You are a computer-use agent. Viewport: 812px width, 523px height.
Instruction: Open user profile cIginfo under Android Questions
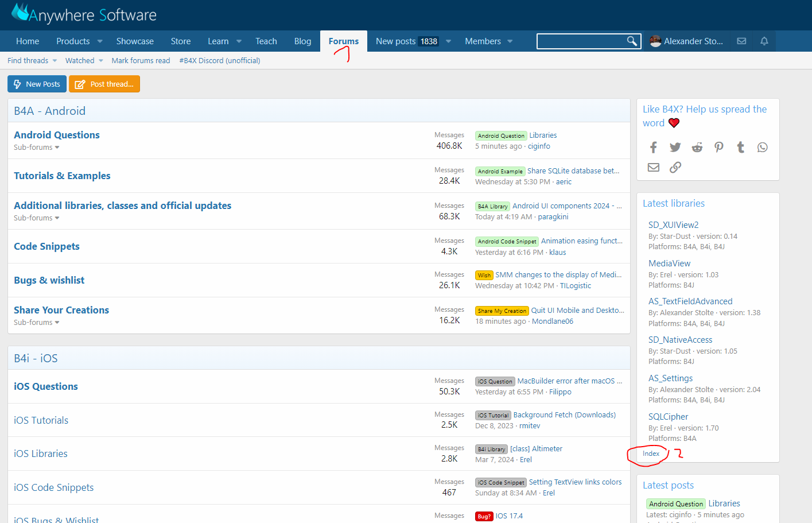pyautogui.click(x=539, y=146)
